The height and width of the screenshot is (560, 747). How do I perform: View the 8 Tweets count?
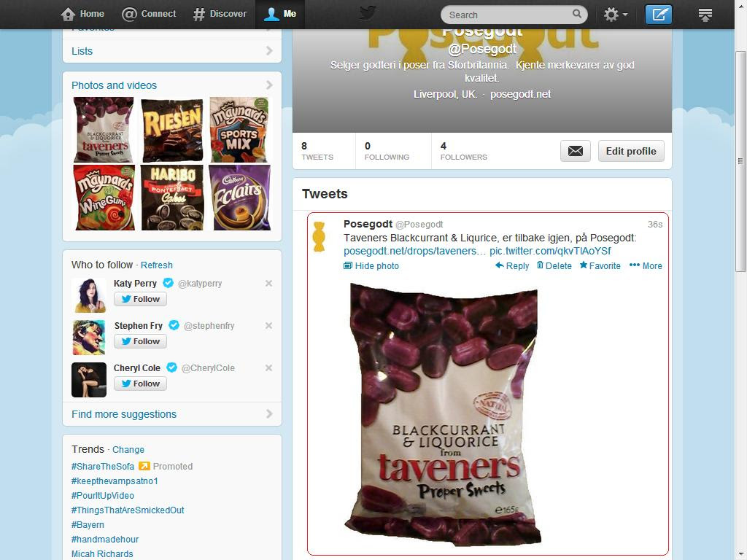(x=317, y=151)
